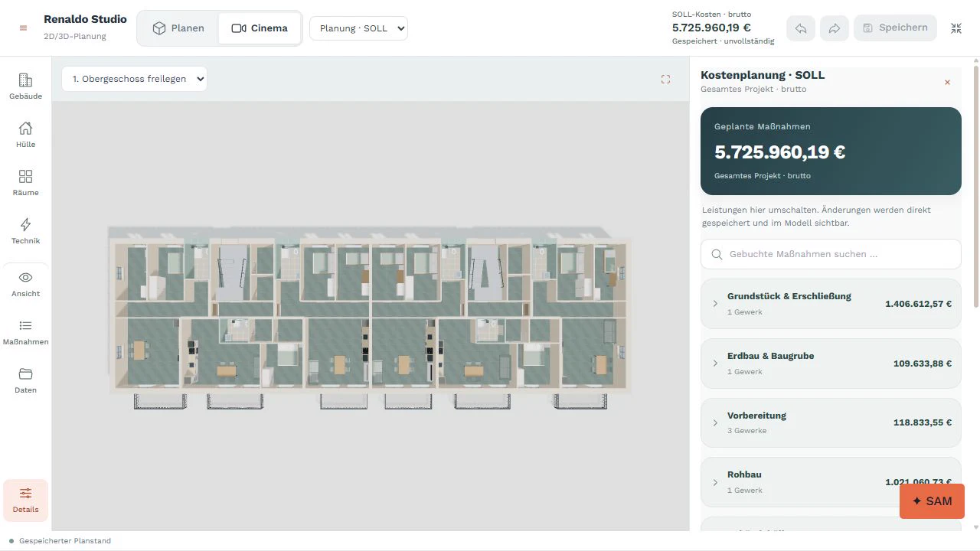The width and height of the screenshot is (980, 551).
Task: Open the Daten folder section
Action: click(25, 380)
